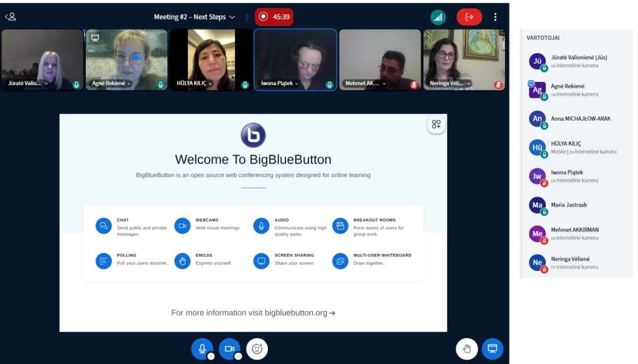638x364 pixels.
Task: Click the bigbluebutton.org information link
Action: coord(253,313)
